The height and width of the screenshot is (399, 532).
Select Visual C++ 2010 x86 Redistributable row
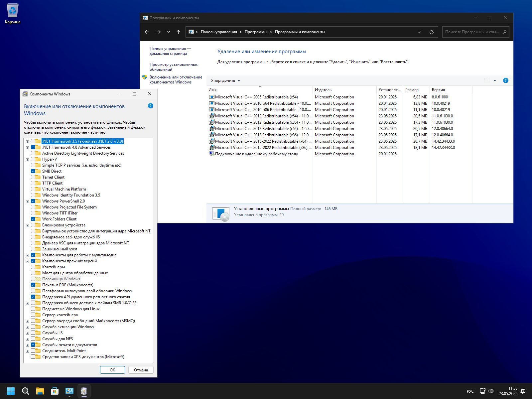point(339,110)
